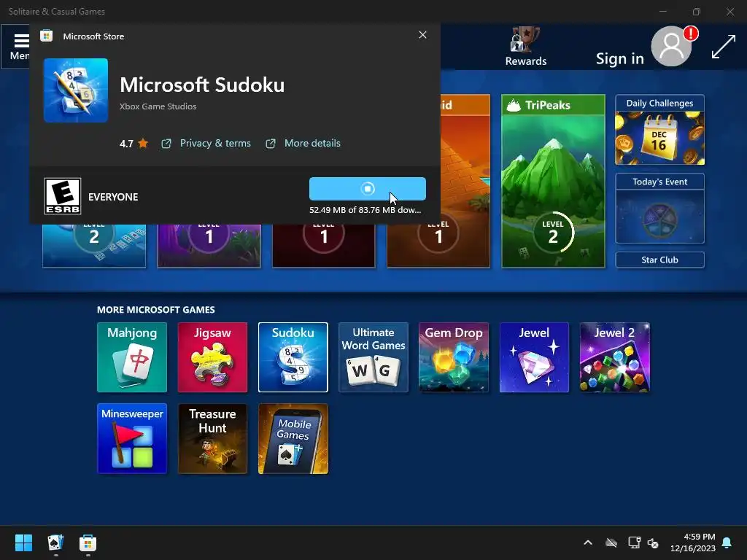747x560 pixels.
Task: Click the OneDrive cloud tray icon
Action: (611, 542)
